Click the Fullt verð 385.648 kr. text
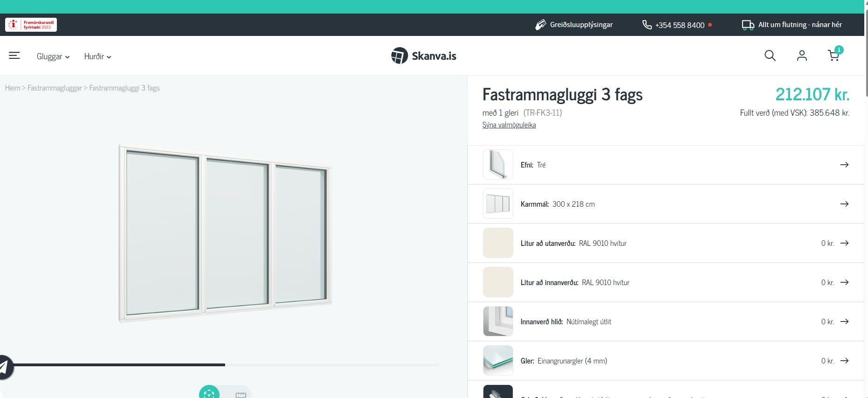This screenshot has height=398, width=868. [794, 113]
